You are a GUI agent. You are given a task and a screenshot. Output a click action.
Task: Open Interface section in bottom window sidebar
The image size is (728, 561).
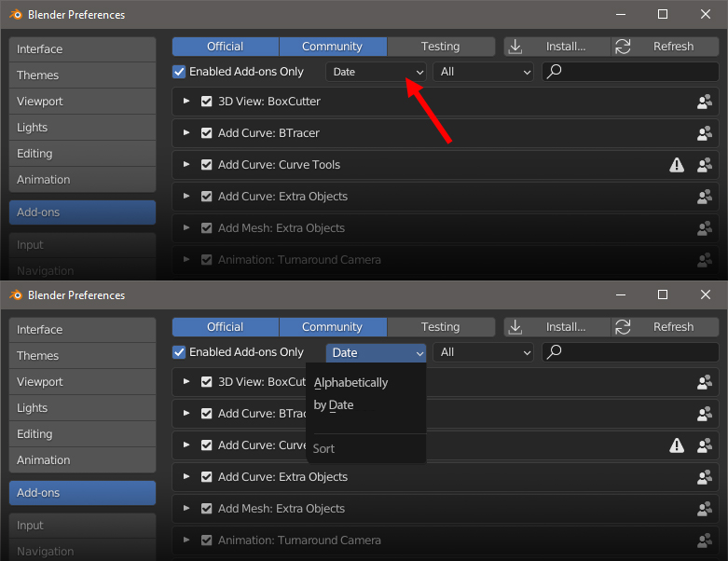tap(82, 330)
